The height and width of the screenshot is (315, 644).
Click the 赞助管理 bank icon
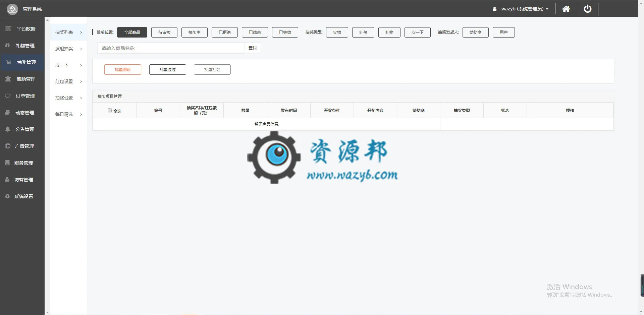[x=8, y=79]
